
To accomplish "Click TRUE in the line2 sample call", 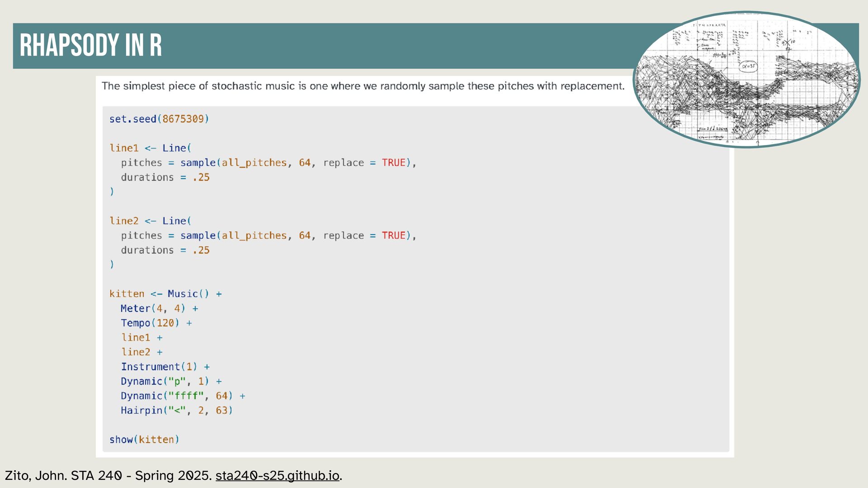I will click(x=393, y=235).
